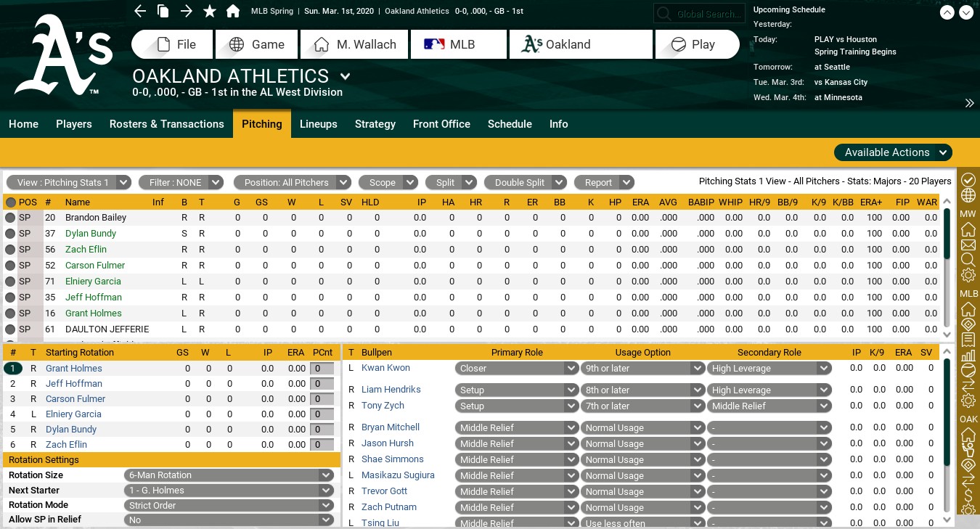
Task: Open the Strategy tab
Action: tap(375, 124)
